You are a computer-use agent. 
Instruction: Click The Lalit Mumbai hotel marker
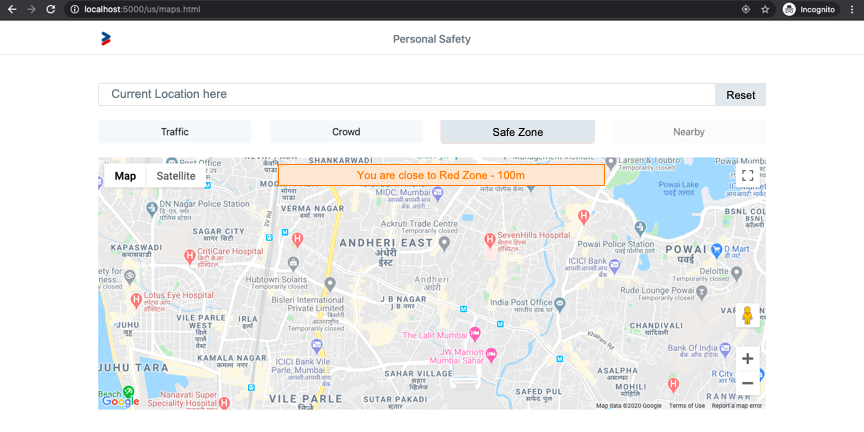pyautogui.click(x=474, y=333)
